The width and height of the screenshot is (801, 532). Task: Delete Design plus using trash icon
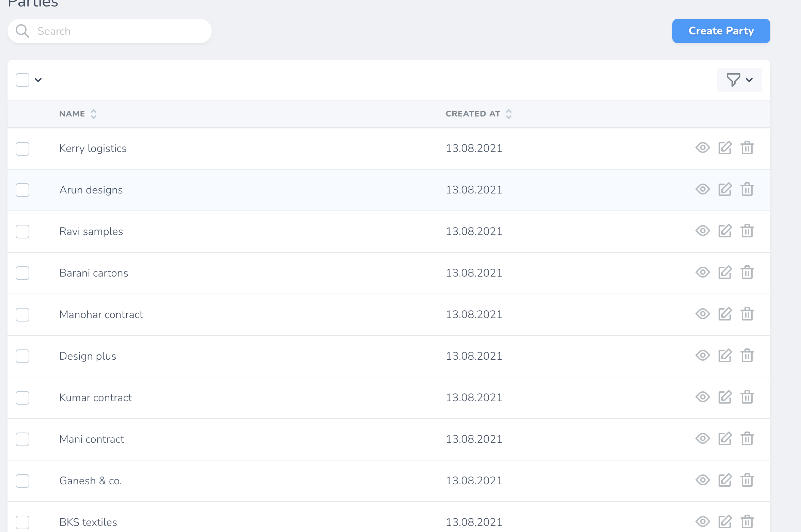pos(747,356)
